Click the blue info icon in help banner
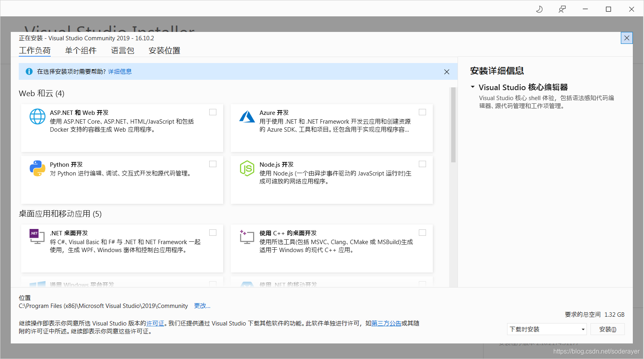The image size is (644, 359). [x=29, y=71]
